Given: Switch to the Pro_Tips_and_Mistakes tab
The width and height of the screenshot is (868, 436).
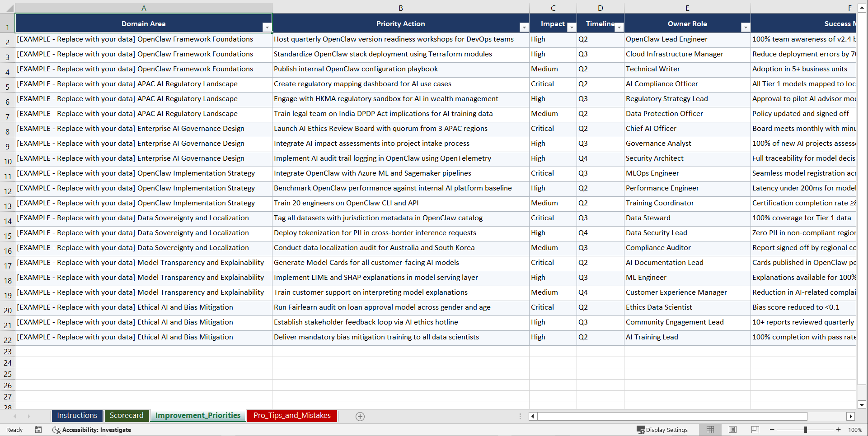Looking at the screenshot, I should click(x=291, y=416).
